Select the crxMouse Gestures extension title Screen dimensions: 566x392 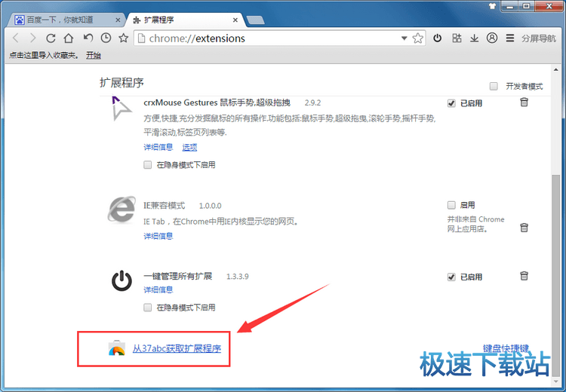pyautogui.click(x=217, y=103)
